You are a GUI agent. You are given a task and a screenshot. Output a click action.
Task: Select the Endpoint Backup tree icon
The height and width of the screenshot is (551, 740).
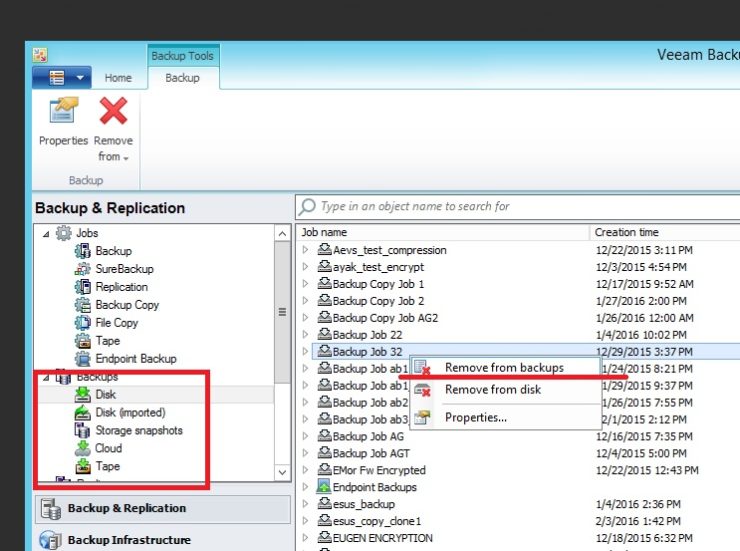(83, 359)
